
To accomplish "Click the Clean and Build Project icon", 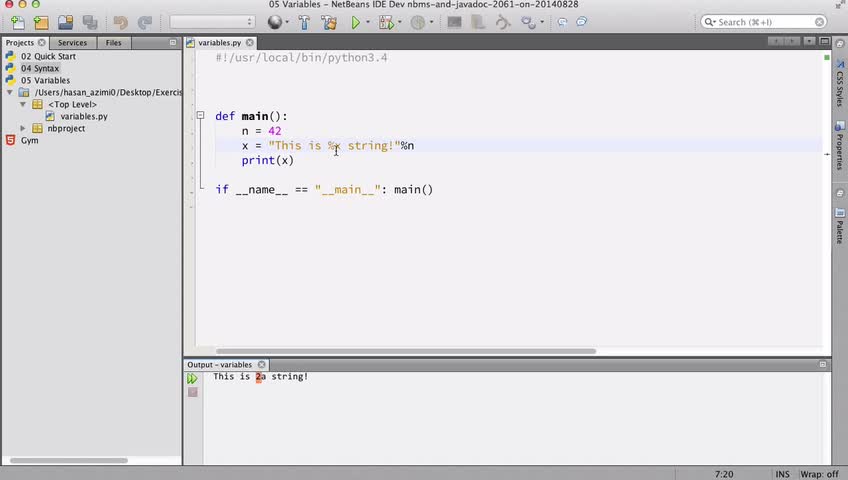I will click(x=328, y=22).
